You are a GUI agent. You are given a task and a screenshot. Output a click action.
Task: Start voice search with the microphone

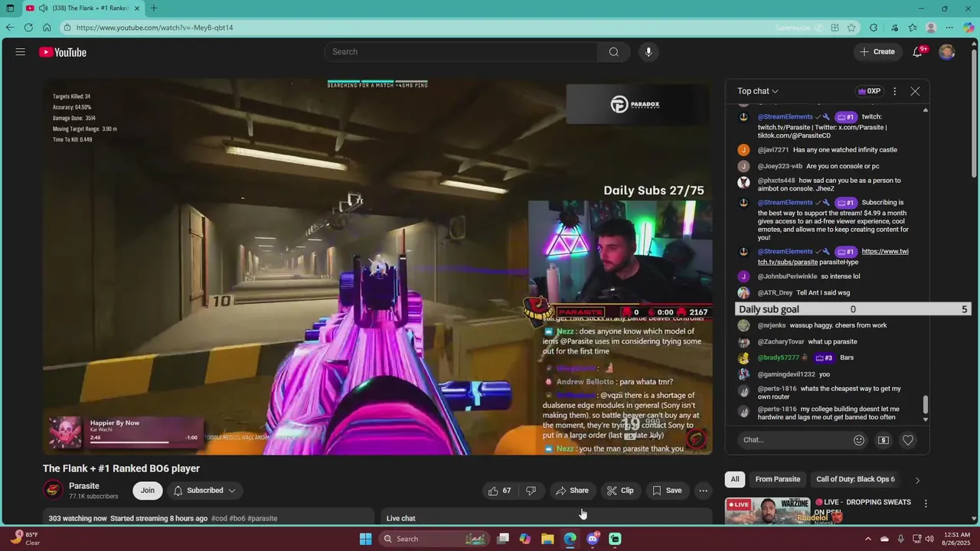[648, 52]
